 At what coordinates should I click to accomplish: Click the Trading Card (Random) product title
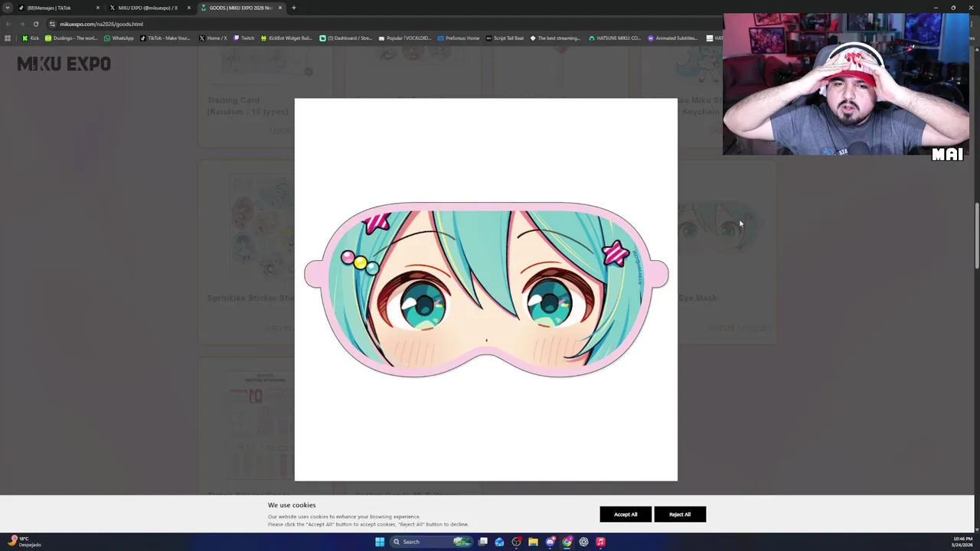[247, 106]
